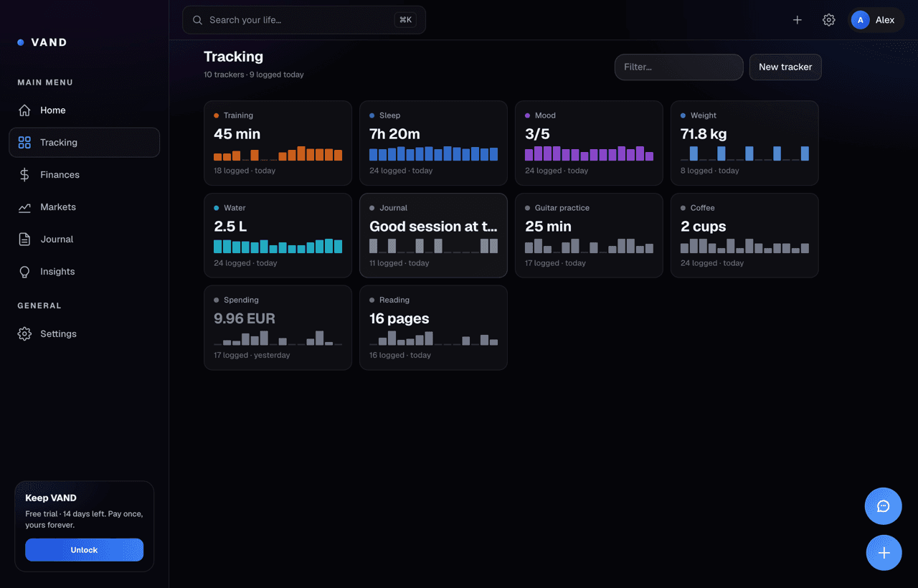Click the Finances dollar sign icon
The height and width of the screenshot is (588, 918).
[24, 175]
